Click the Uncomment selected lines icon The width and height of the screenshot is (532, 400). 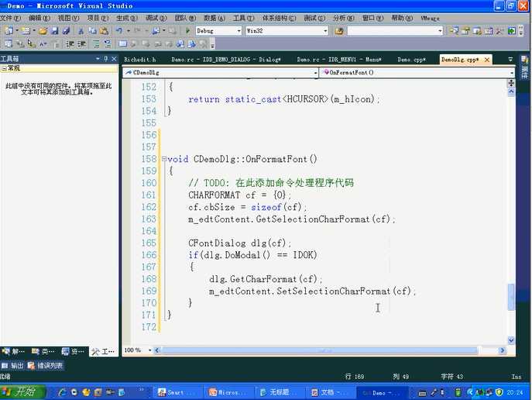coord(107,44)
